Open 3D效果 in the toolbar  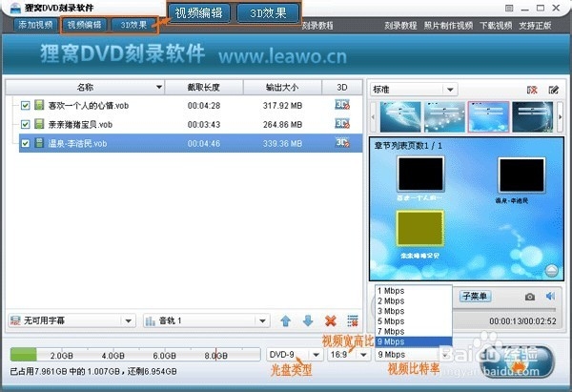[x=133, y=25]
